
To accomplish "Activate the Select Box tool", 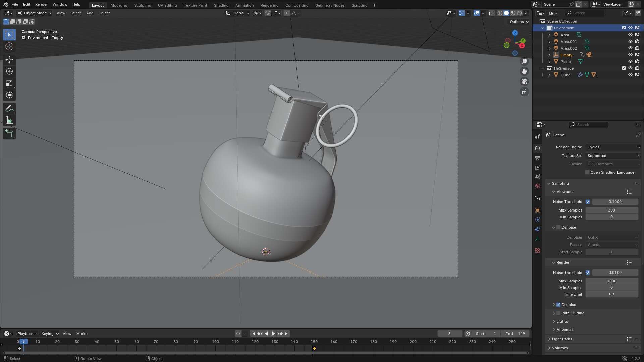I will pyautogui.click(x=9, y=35).
